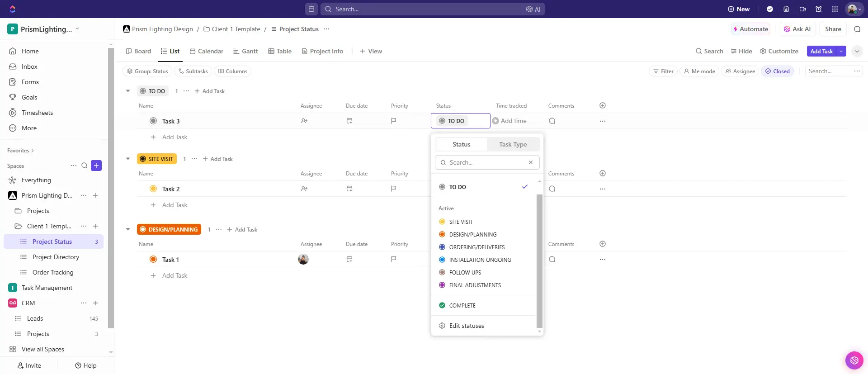Click plus next to Client 1 Template folder
The image size is (868, 374).
95,226
